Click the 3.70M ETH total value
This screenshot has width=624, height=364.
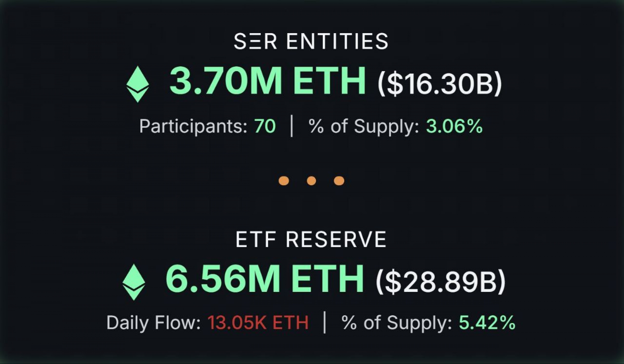tap(267, 81)
